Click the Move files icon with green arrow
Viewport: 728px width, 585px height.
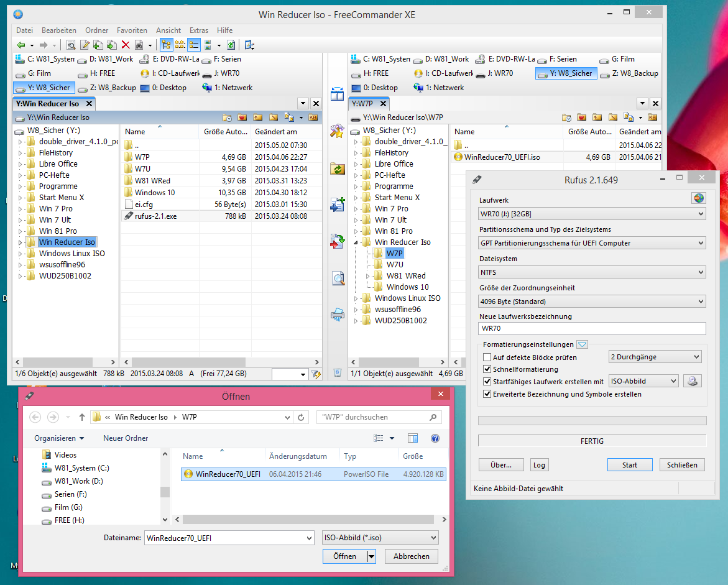tap(111, 45)
